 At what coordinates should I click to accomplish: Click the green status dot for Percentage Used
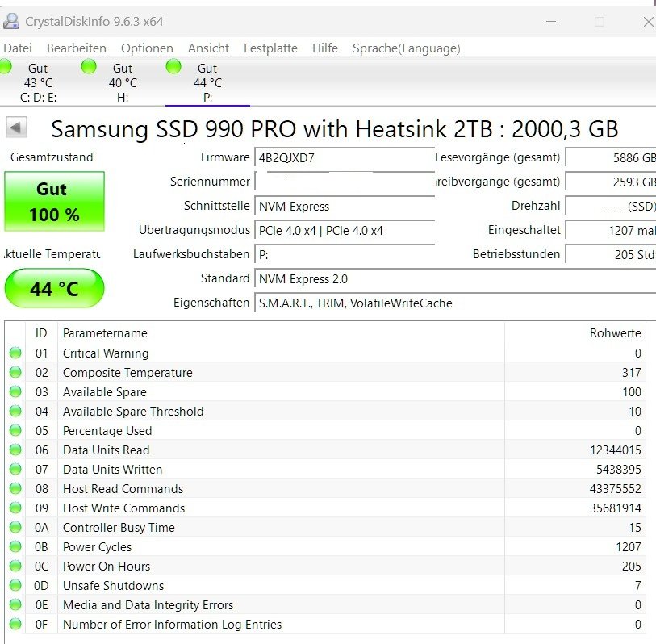pos(15,430)
